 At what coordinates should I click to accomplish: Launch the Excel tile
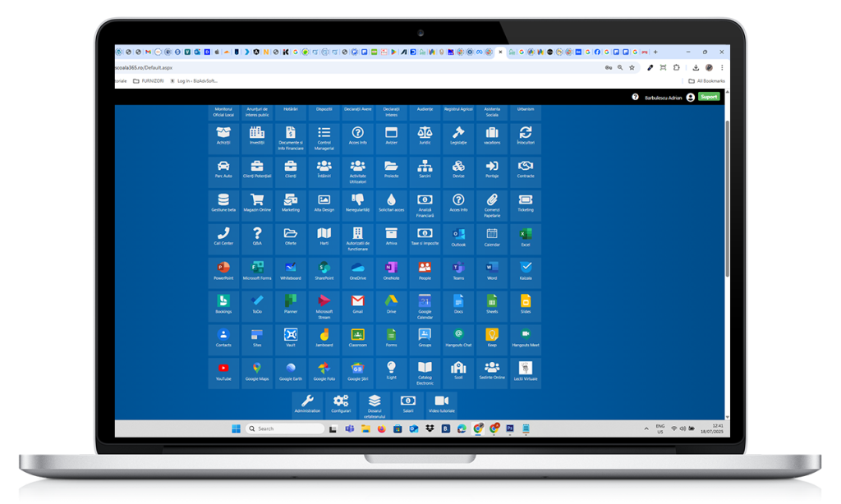526,239
